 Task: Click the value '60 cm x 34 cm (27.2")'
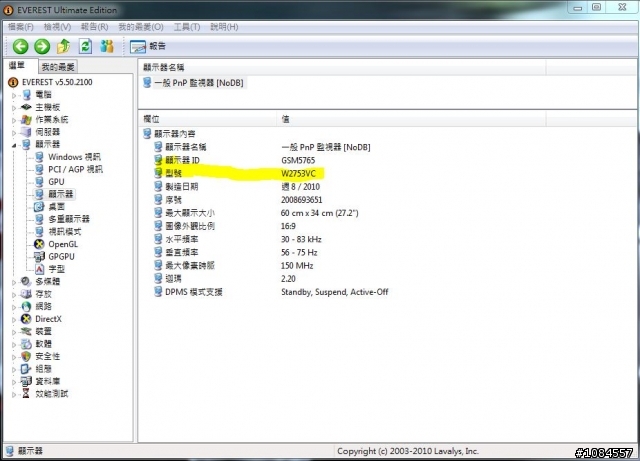click(x=320, y=213)
